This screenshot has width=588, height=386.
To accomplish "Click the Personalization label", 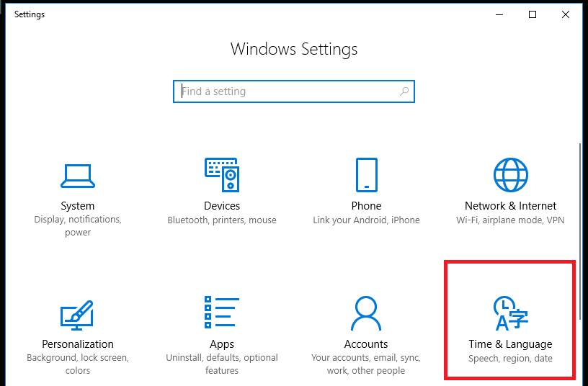I will 78,344.
